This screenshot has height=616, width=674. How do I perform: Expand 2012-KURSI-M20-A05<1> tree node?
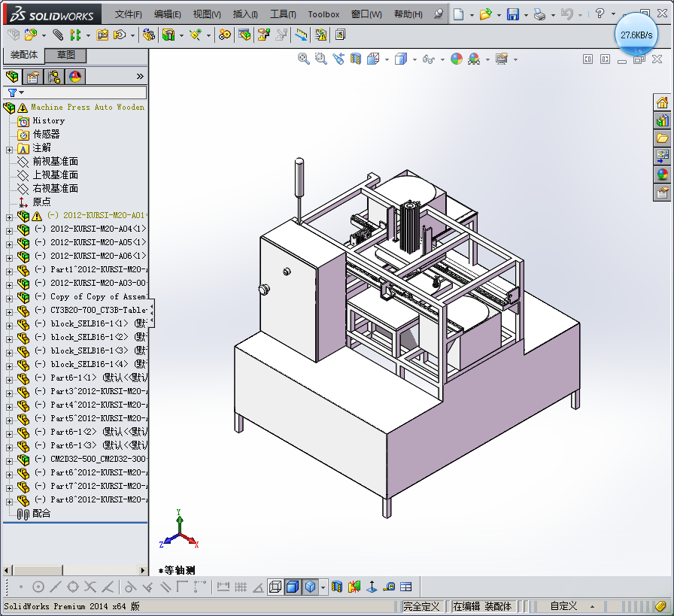[x=10, y=244]
